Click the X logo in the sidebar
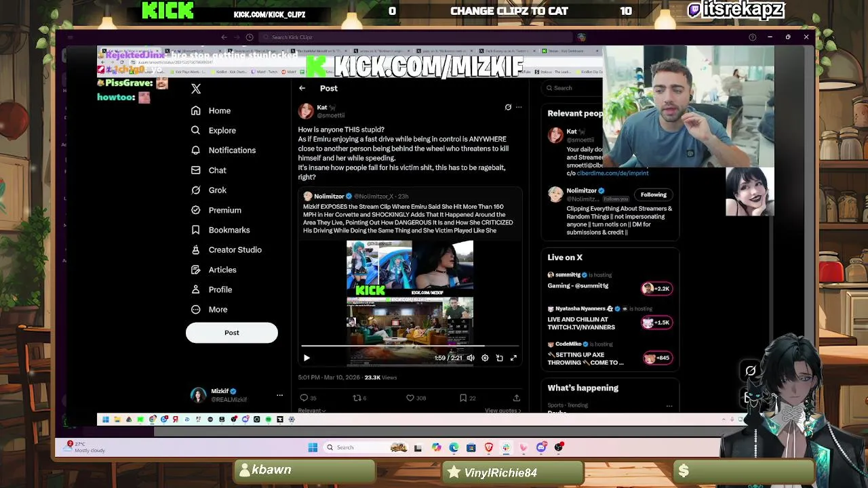Screen dimensions: 868x488 (x=196, y=89)
